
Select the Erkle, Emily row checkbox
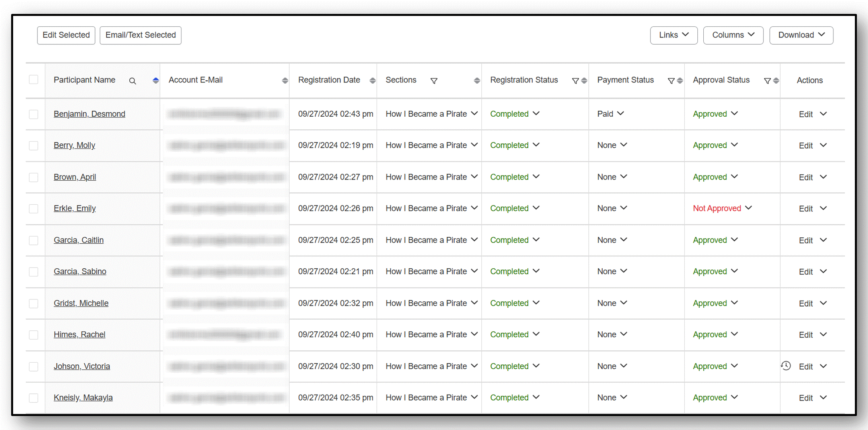33,209
